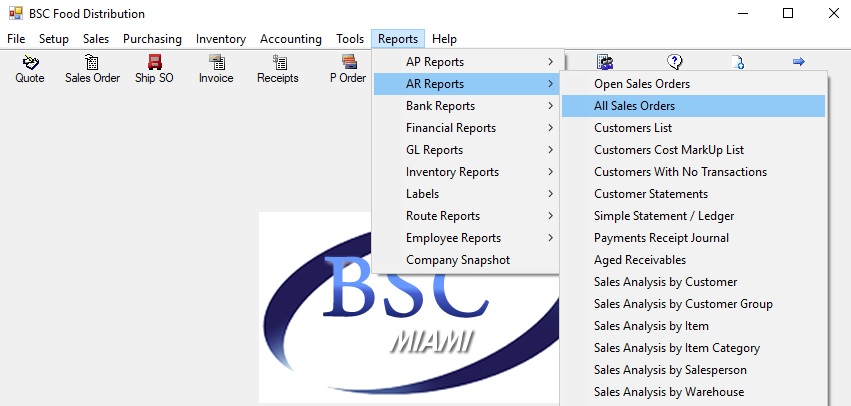Select Customer Statements entry
This screenshot has width=851, height=406.
click(x=693, y=194)
